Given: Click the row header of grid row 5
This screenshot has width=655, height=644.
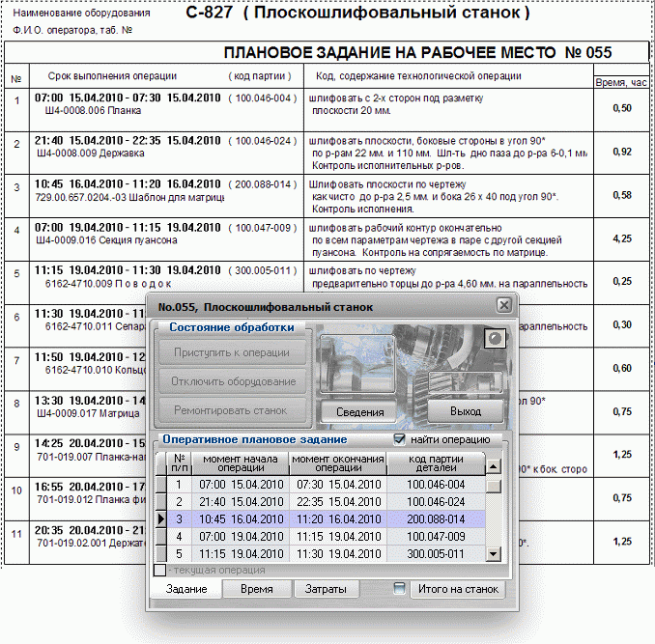Looking at the screenshot, I should 160,554.
